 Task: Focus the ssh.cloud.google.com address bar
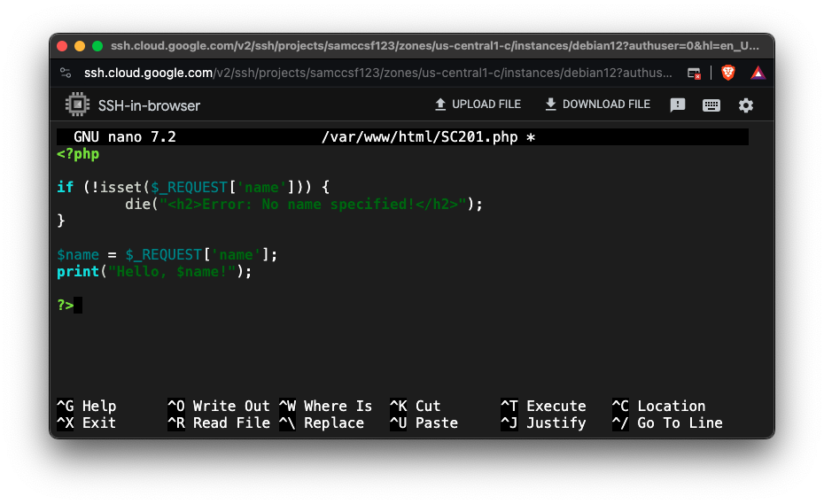372,73
